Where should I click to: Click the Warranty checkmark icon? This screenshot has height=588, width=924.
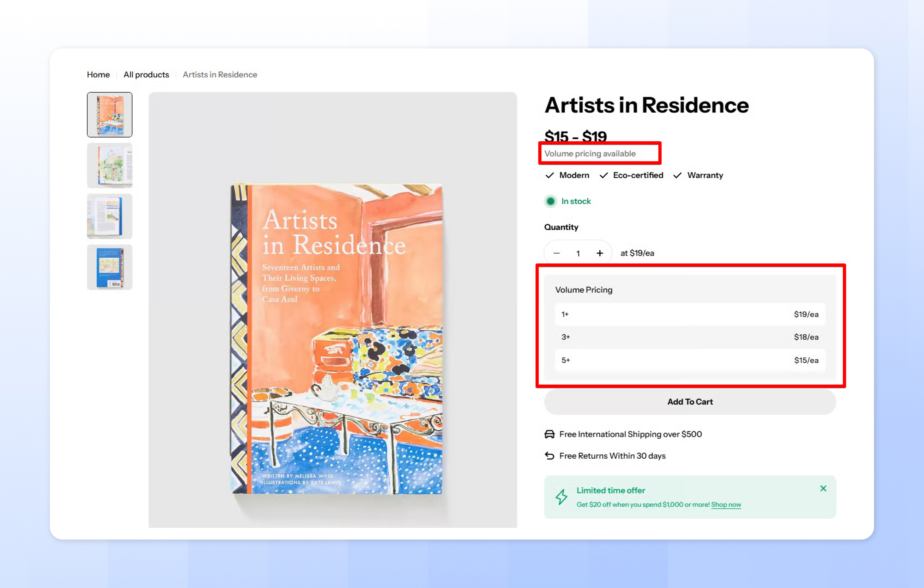(x=677, y=175)
